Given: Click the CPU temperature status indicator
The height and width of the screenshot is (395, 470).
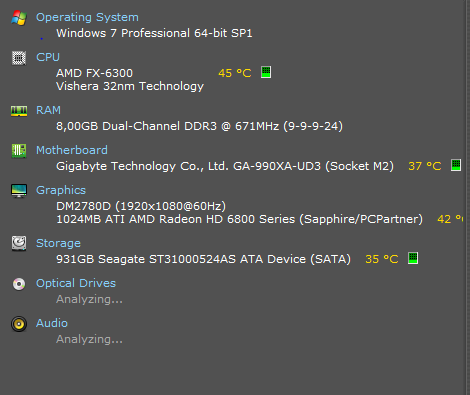Looking at the screenshot, I should point(266,72).
